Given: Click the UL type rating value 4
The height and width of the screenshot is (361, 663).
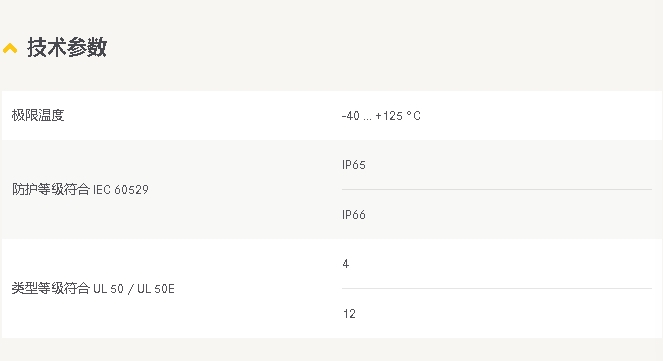Looking at the screenshot, I should click(x=345, y=264).
